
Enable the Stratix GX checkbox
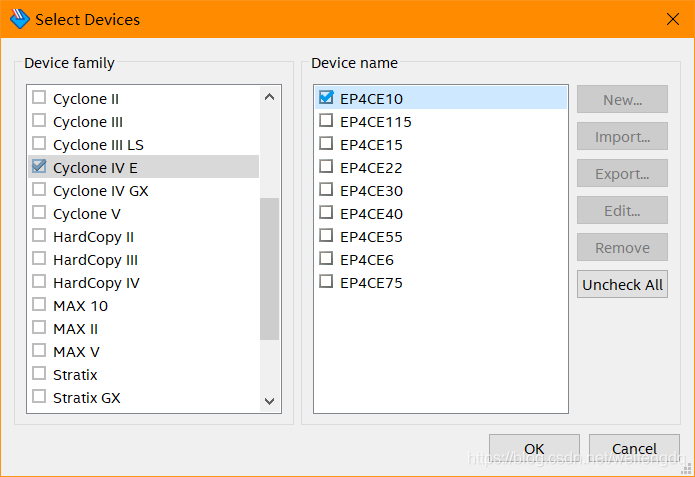[x=39, y=397]
